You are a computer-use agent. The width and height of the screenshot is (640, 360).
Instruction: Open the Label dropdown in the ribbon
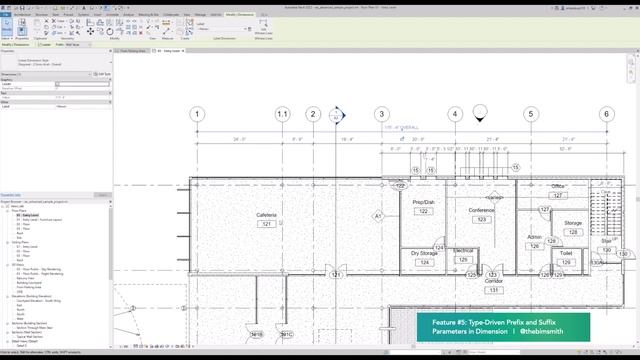(223, 29)
